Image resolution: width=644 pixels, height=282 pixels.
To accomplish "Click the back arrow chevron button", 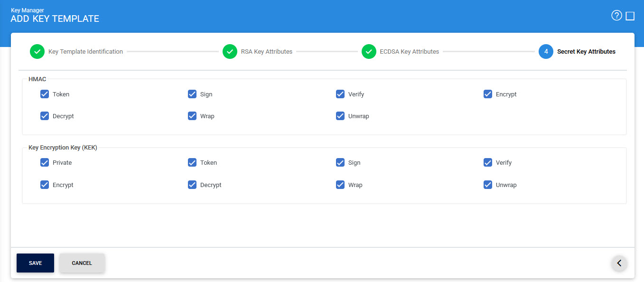I will pyautogui.click(x=619, y=263).
